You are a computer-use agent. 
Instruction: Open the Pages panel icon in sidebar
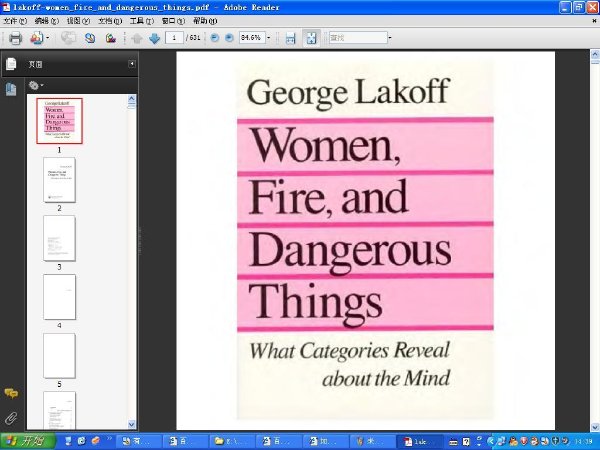(11, 64)
